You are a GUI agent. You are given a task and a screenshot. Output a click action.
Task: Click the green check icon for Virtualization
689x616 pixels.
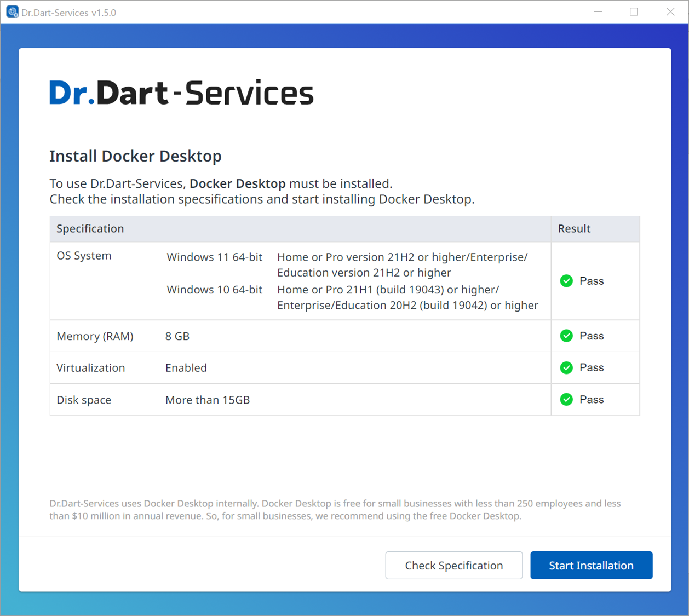coord(566,367)
